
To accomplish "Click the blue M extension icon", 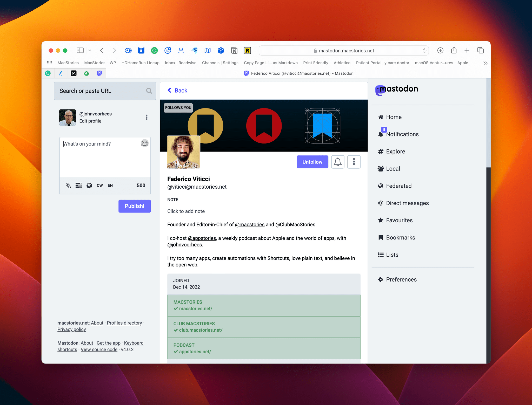I will pos(181,51).
